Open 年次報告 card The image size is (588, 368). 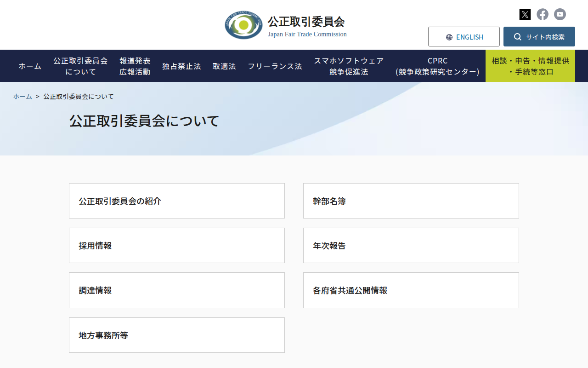pyautogui.click(x=411, y=246)
